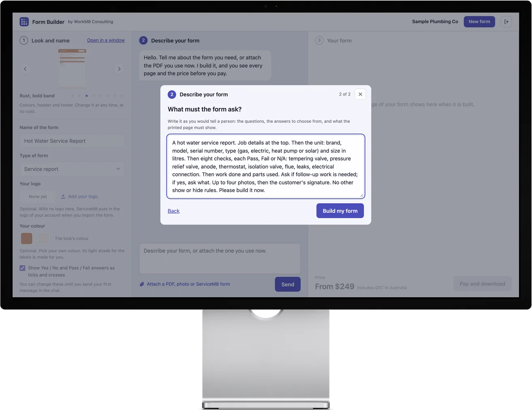Click the From $249 price text
Screen dimensions: 532x410
(x=335, y=286)
